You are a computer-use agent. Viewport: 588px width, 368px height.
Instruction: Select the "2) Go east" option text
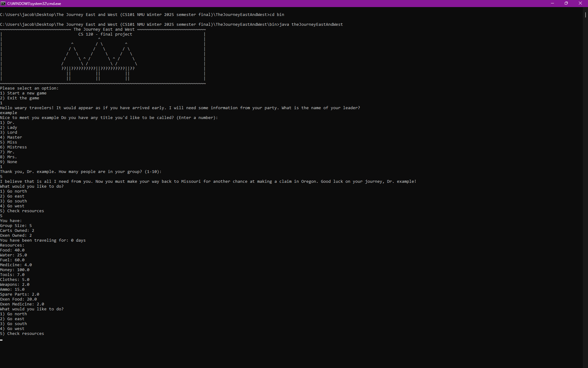[x=12, y=319]
